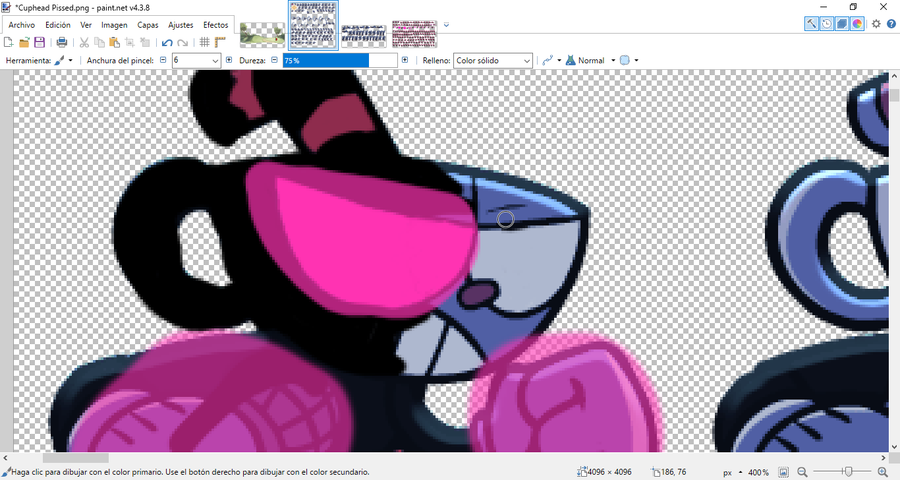The width and height of the screenshot is (900, 480).
Task: Open the antialiasing mode dropdown
Action: click(x=552, y=60)
